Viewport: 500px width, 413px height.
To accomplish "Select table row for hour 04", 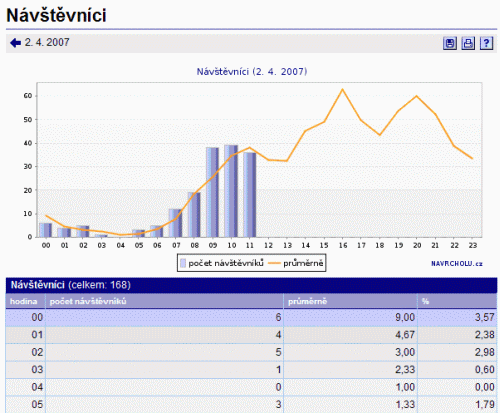I will tap(251, 387).
